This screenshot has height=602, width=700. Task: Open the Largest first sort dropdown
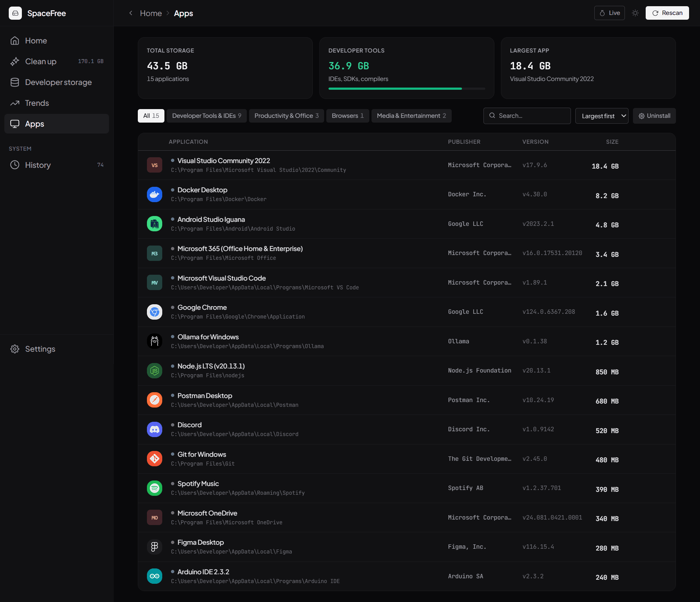pyautogui.click(x=602, y=116)
